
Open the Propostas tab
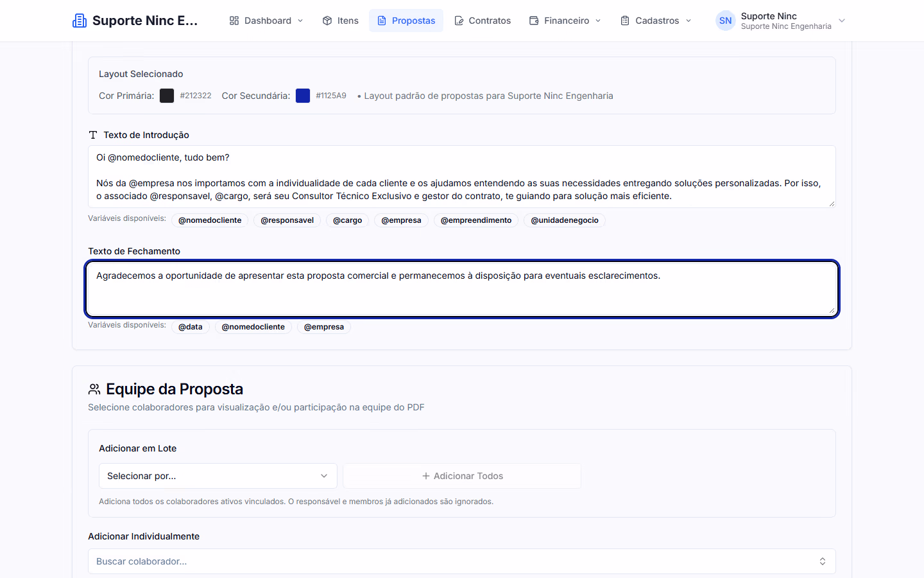click(406, 21)
